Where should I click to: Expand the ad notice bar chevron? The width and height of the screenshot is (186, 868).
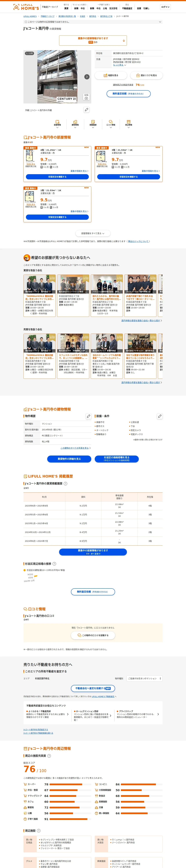160,22
